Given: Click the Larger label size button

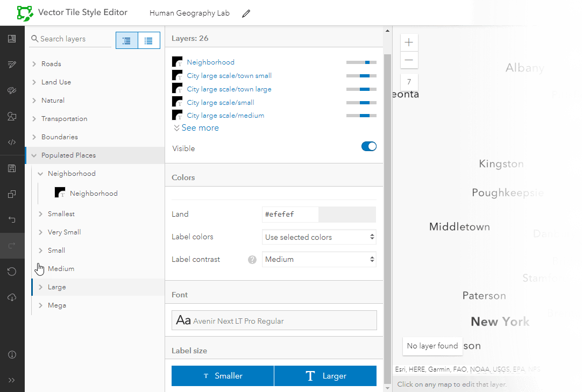Looking at the screenshot, I should coord(325,376).
